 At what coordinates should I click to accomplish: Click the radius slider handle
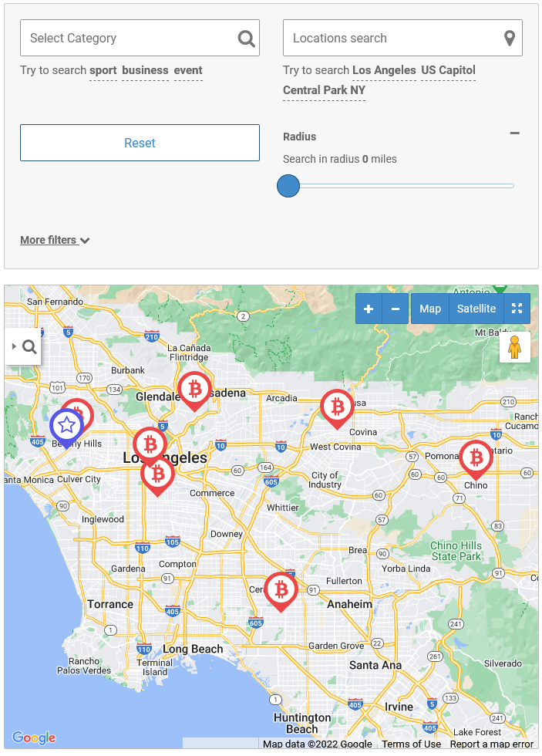(288, 186)
